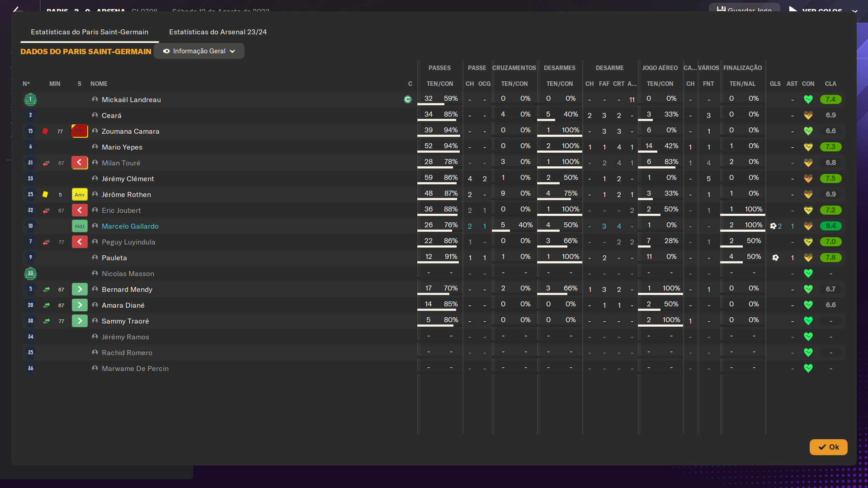This screenshot has width=868, height=488.
Task: Click Jérôme Rothen's yellow card icon
Action: 45,195
